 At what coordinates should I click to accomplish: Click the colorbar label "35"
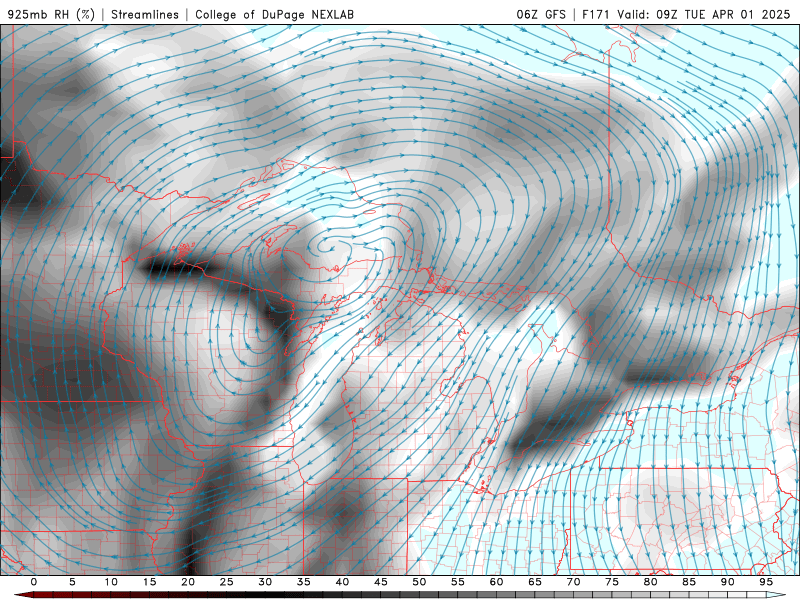pos(304,582)
